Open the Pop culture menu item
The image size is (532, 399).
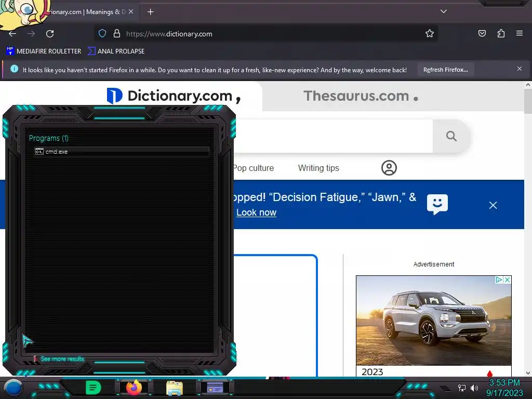point(254,168)
